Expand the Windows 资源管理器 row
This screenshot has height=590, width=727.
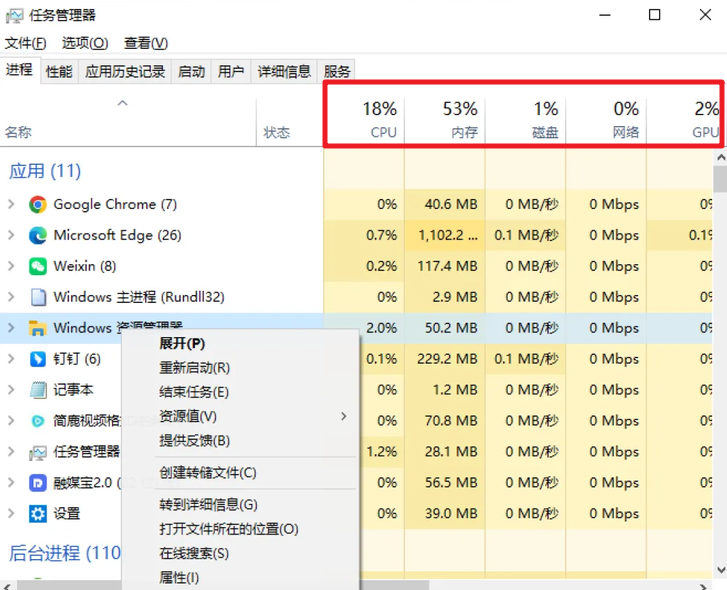click(11, 328)
